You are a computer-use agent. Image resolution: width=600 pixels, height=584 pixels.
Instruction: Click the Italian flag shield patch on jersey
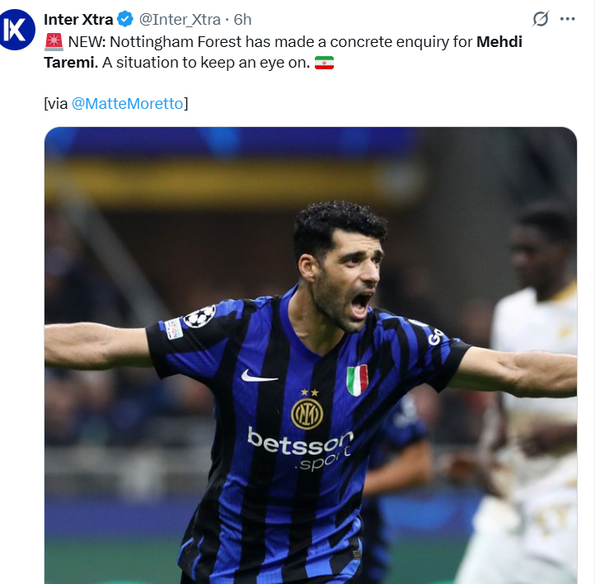click(357, 380)
